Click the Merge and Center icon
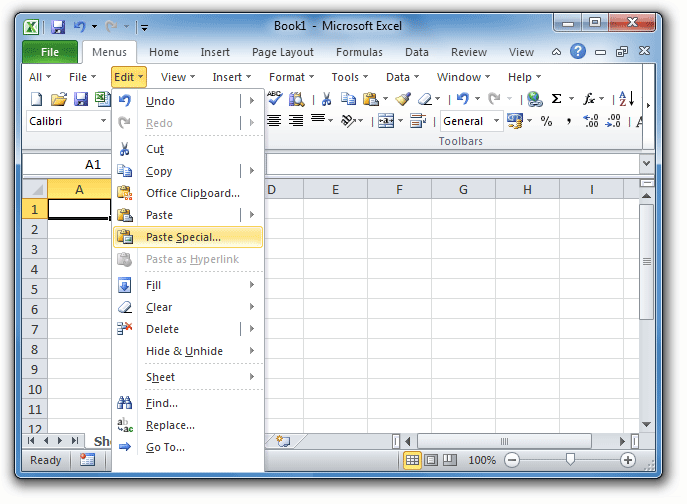 (x=386, y=121)
